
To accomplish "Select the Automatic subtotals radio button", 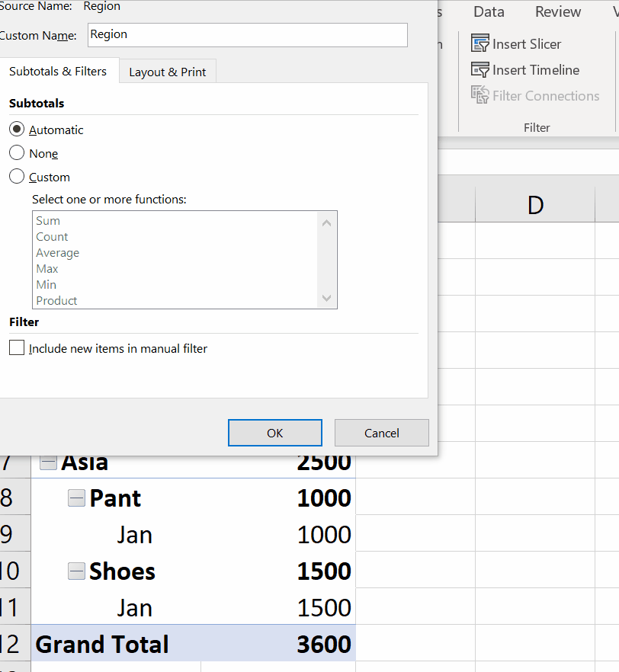I will (x=16, y=130).
